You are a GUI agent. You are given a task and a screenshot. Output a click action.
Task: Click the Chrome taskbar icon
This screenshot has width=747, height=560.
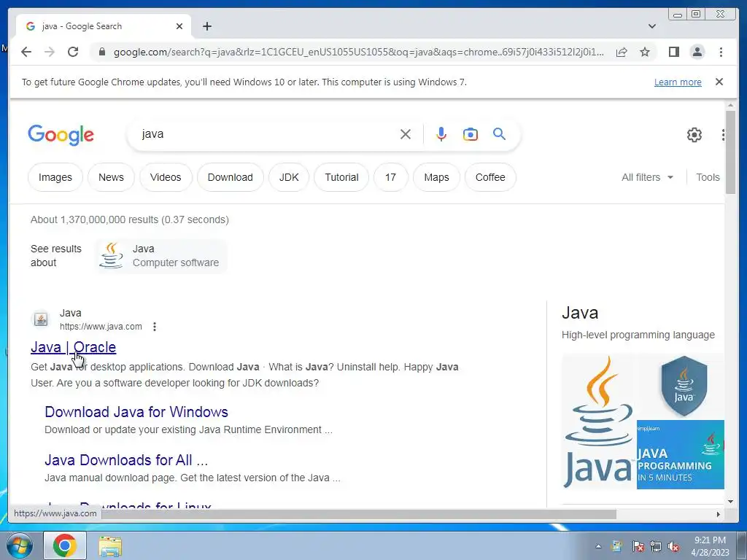click(65, 545)
